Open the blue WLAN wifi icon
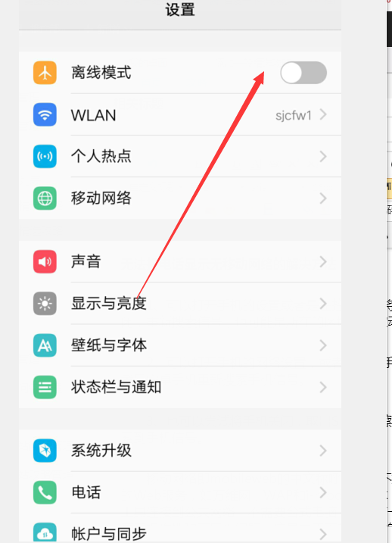 click(x=45, y=114)
